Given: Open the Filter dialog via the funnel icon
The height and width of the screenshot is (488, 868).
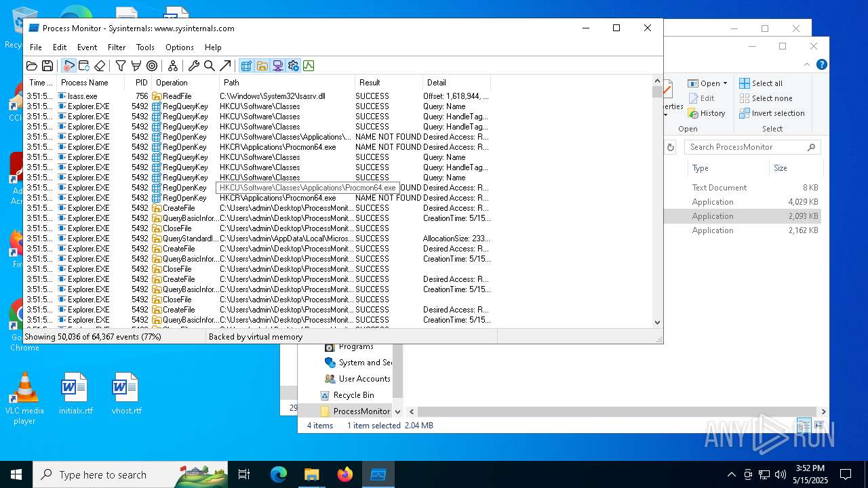Looking at the screenshot, I should click(120, 66).
